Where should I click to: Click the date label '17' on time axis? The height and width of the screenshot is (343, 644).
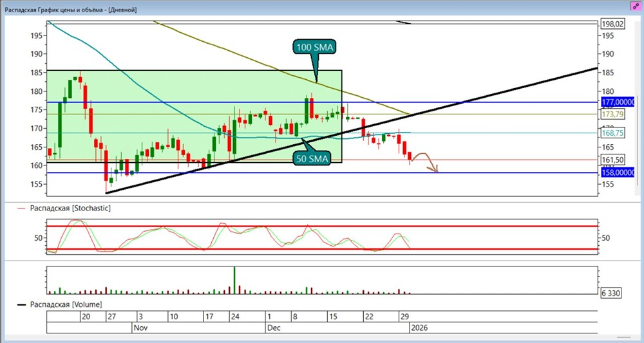[209, 317]
